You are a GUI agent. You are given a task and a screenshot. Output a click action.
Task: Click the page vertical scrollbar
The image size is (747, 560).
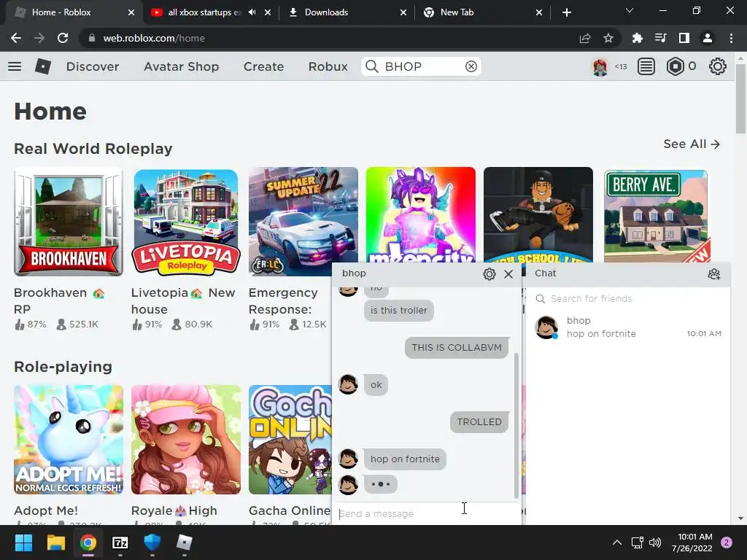741,98
